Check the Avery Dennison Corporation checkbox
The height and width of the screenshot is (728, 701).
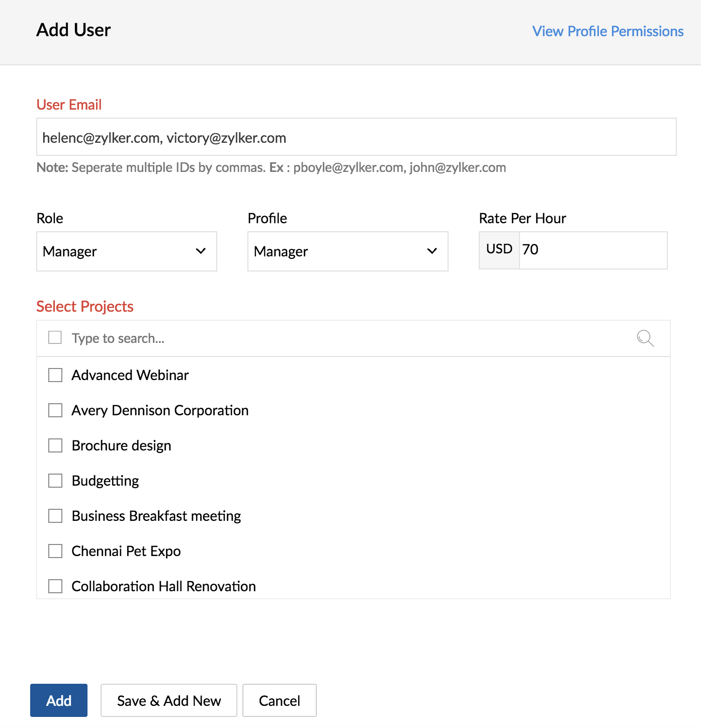tap(55, 410)
